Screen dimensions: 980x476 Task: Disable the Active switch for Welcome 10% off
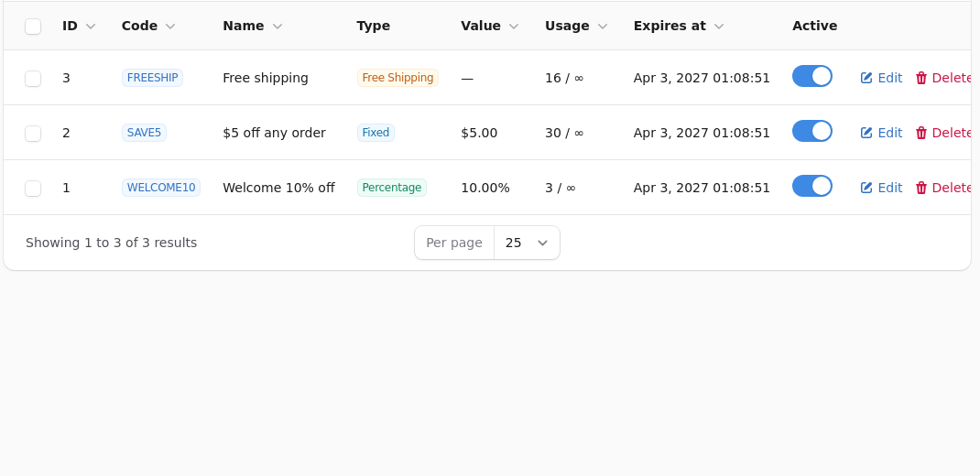pyautogui.click(x=811, y=186)
